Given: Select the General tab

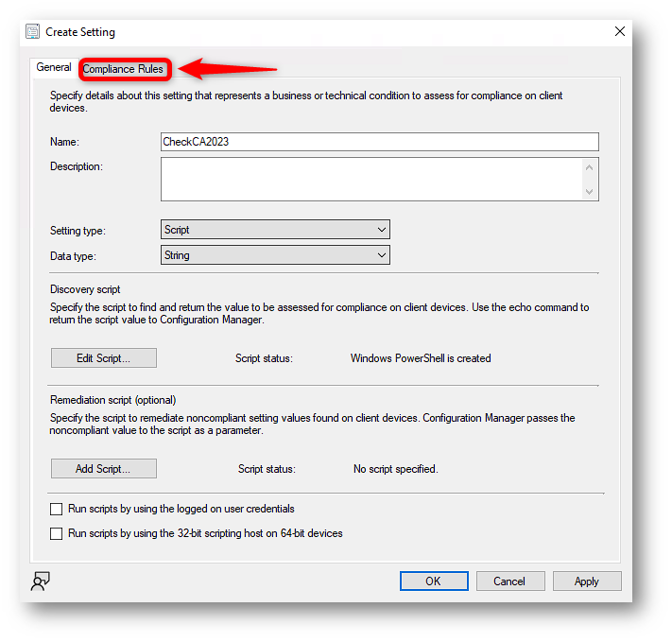Looking at the screenshot, I should pyautogui.click(x=54, y=67).
